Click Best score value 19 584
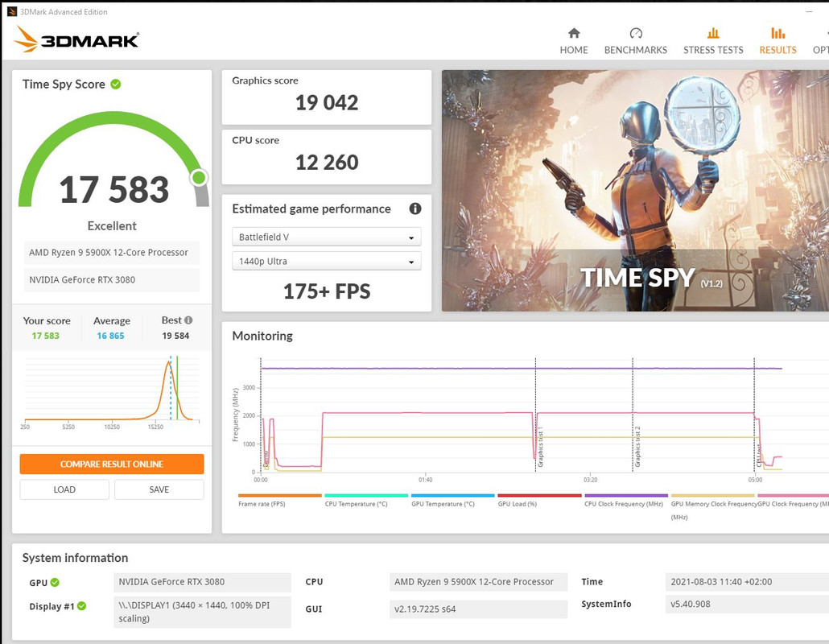This screenshot has width=829, height=644. (175, 336)
